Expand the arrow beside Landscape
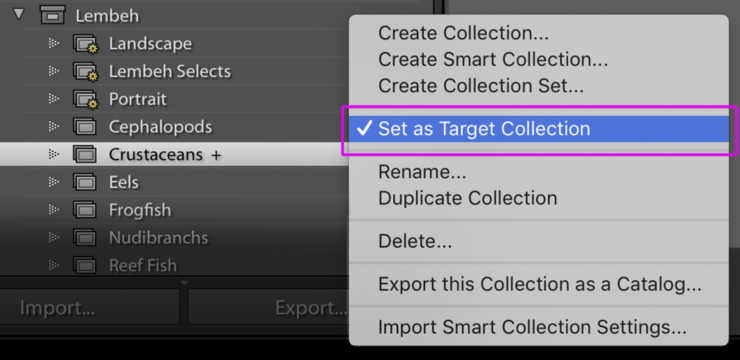 54,43
